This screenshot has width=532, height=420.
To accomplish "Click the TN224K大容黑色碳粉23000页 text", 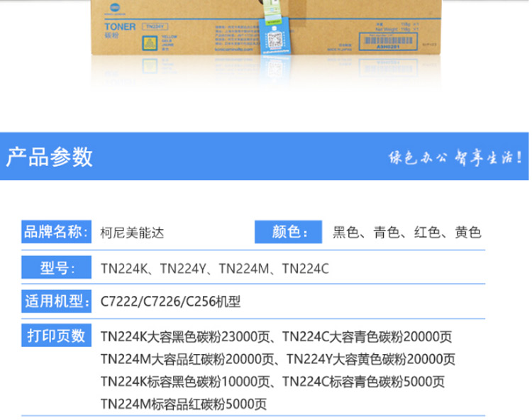I will [x=187, y=336].
